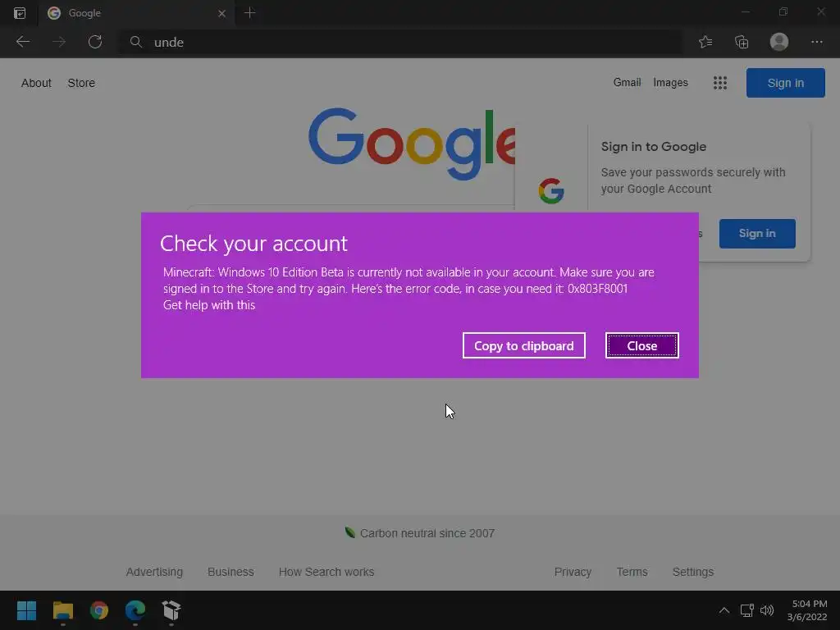840x630 pixels.
Task: Open the Store link on Google
Action: 81,83
